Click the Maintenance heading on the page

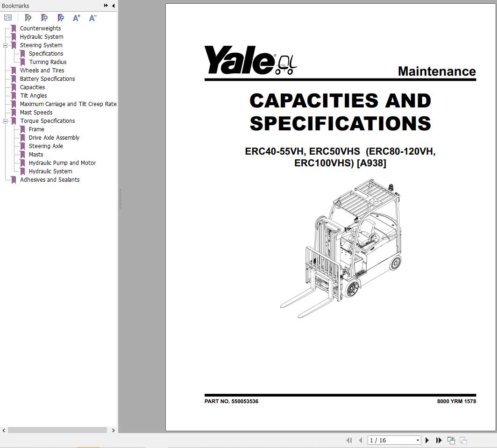pyautogui.click(x=437, y=71)
